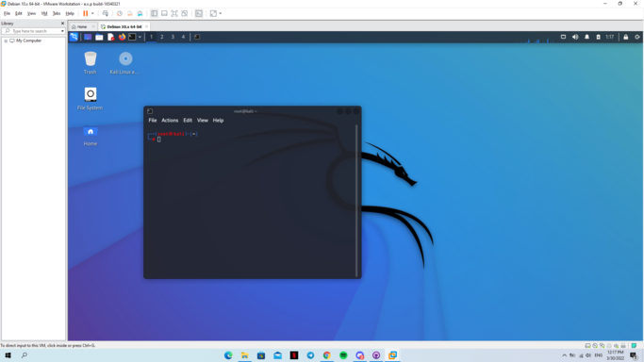Expand the power options dropdown arrow
The width and height of the screenshot is (644, 362).
(92, 13)
